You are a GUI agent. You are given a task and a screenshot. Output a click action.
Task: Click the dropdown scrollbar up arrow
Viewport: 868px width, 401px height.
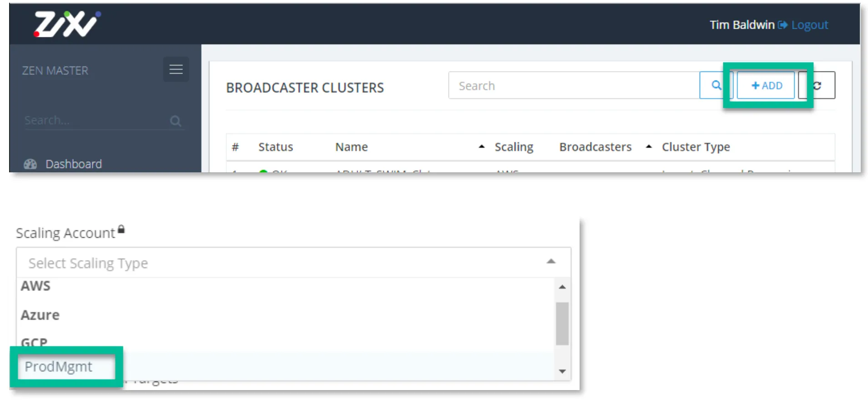[x=562, y=287]
